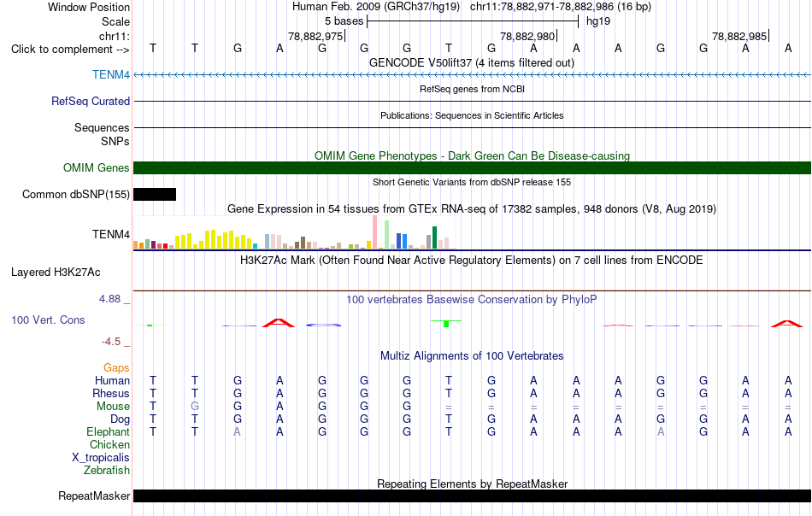Select the Zebrafish alignment row label
812x516 pixels.
[107, 471]
